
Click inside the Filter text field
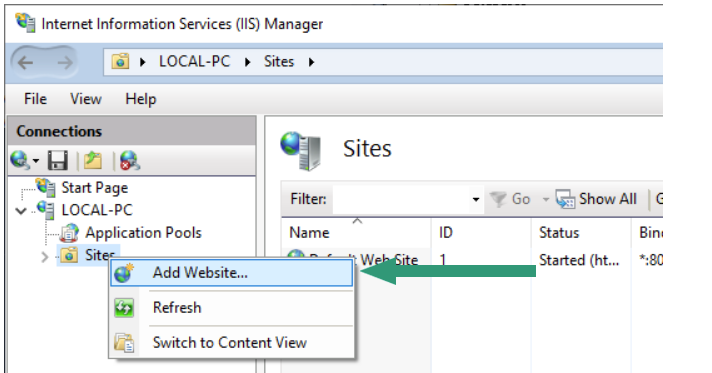click(x=401, y=199)
